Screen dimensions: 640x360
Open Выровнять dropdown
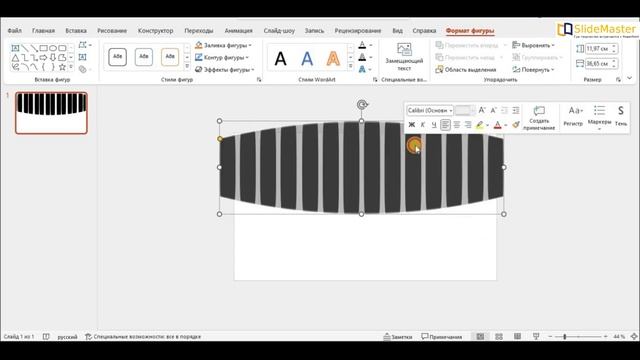(533, 45)
